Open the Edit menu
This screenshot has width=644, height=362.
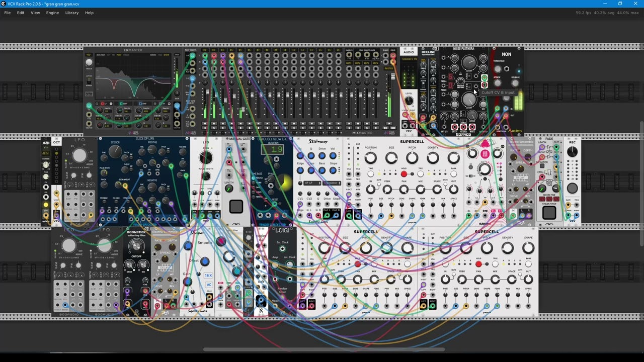21,13
